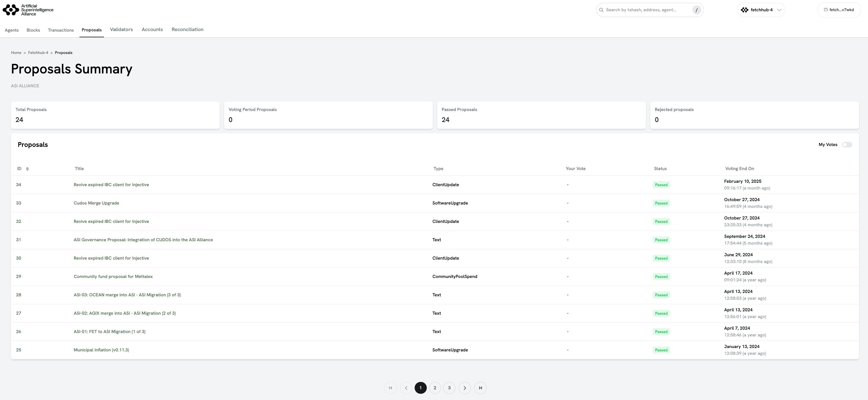
Task: Click the wallet icon beside fetch...v7wkd
Action: [x=826, y=10]
